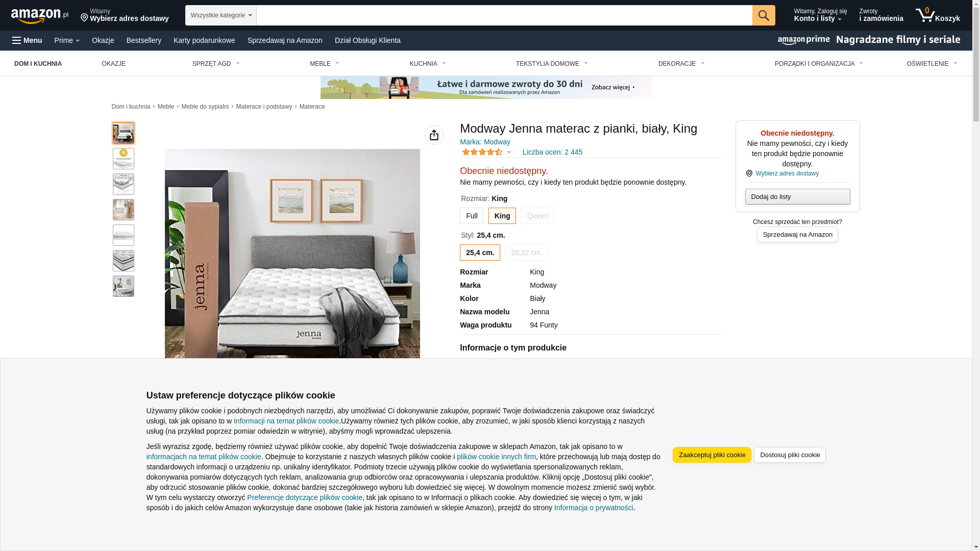Expand the MEBLE category dropdown
980x551 pixels.
point(325,64)
